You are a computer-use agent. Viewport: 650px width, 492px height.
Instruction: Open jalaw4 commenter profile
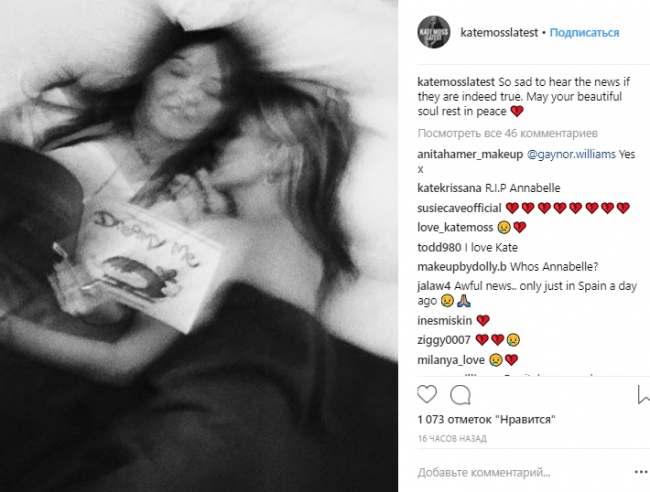point(434,286)
